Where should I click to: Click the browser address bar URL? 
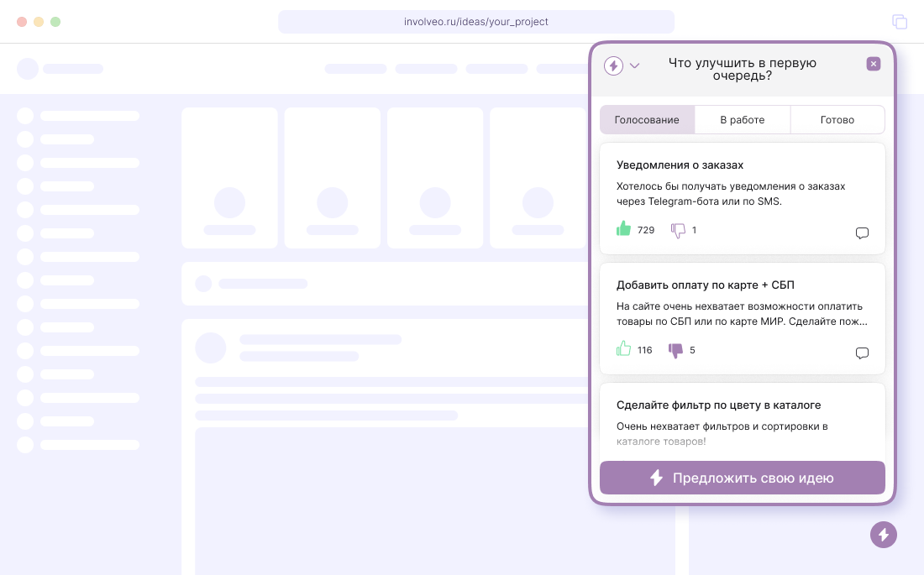click(476, 22)
